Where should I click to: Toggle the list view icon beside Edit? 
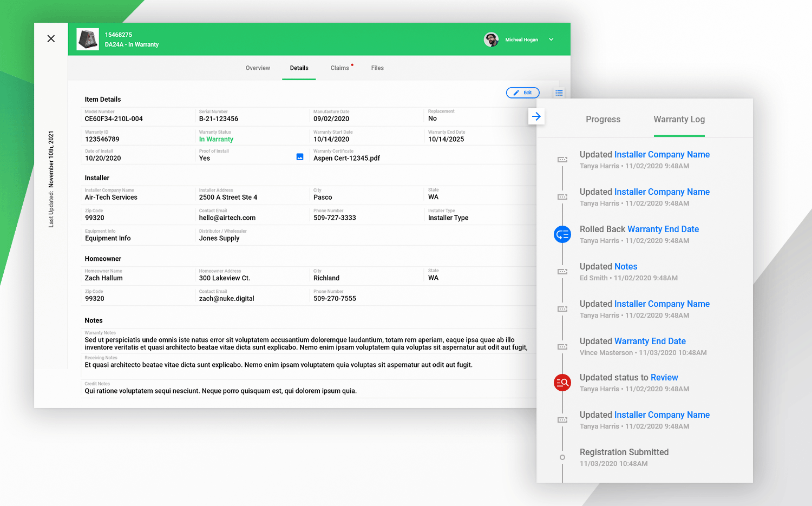tap(559, 93)
